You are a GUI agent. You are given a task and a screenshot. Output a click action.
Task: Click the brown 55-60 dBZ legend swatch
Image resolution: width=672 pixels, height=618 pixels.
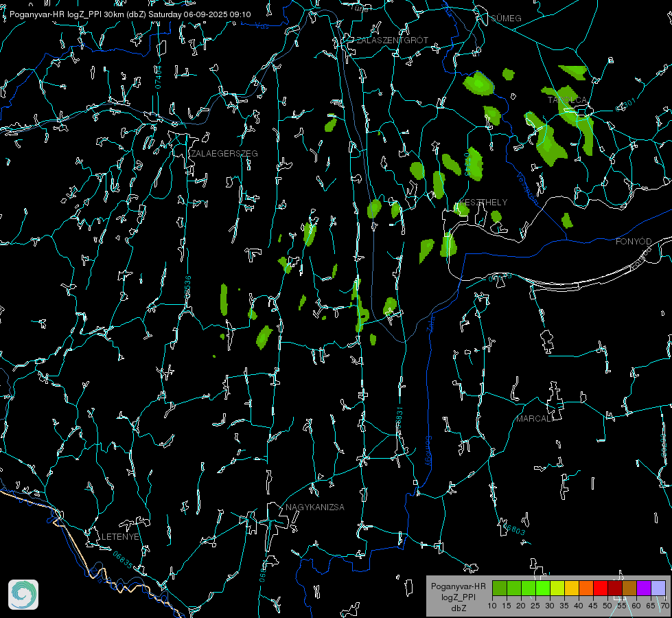(x=629, y=588)
